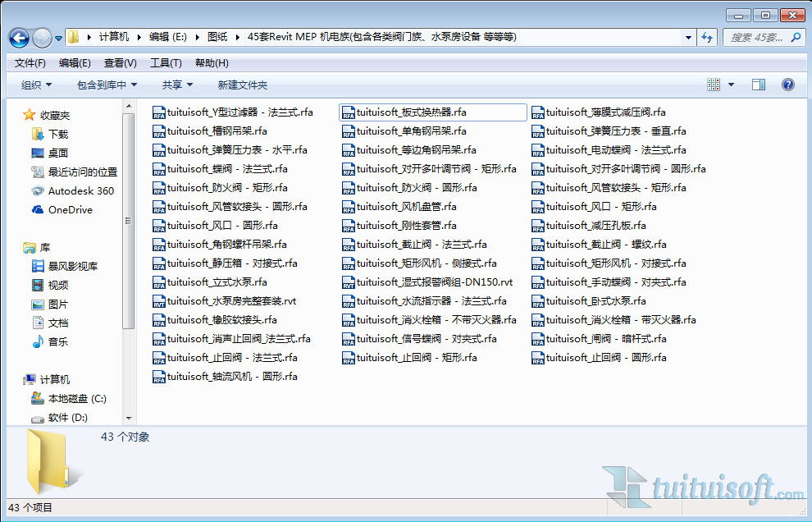Click the 图纸 breadcrumb in address bar
Viewport: 812px width, 522px height.
[217, 37]
